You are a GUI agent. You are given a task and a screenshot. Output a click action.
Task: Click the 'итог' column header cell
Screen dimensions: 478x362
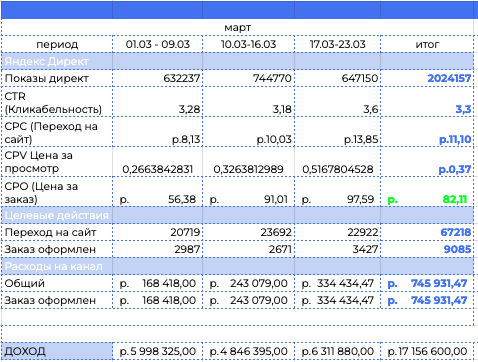click(427, 44)
